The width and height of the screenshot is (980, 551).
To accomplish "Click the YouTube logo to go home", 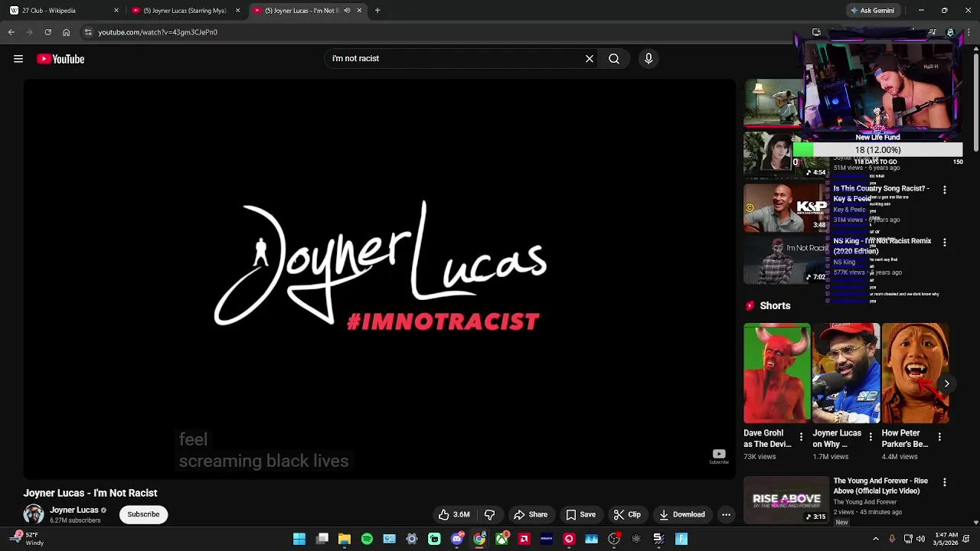I will [x=60, y=59].
